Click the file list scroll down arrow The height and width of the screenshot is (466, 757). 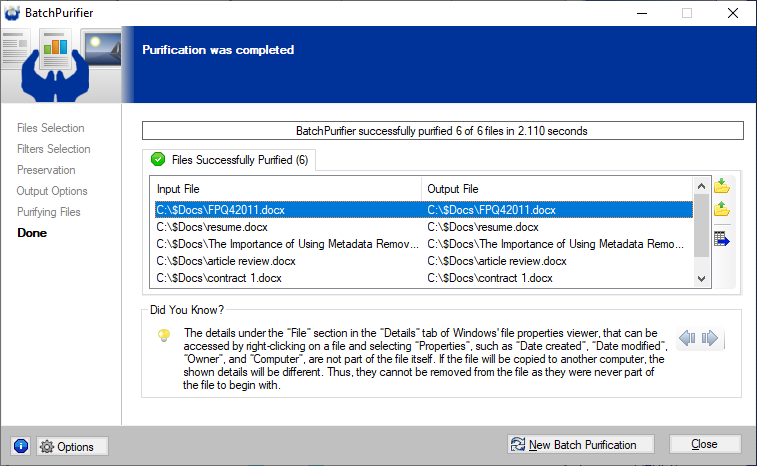701,279
